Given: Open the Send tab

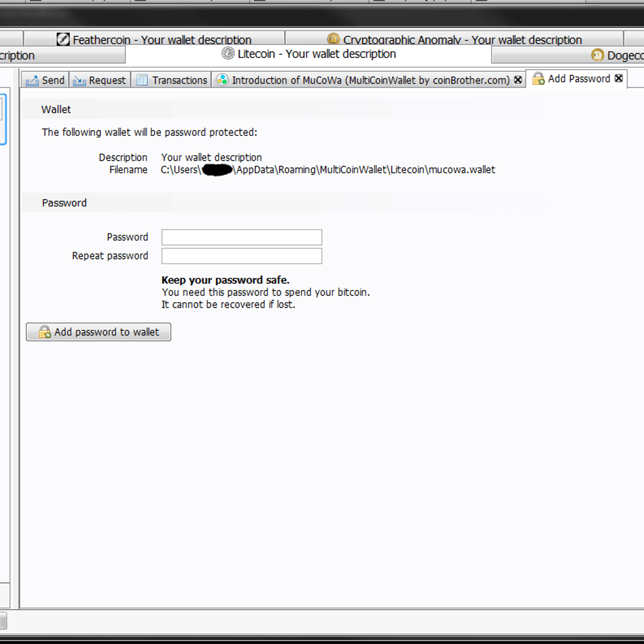Looking at the screenshot, I should (x=45, y=80).
